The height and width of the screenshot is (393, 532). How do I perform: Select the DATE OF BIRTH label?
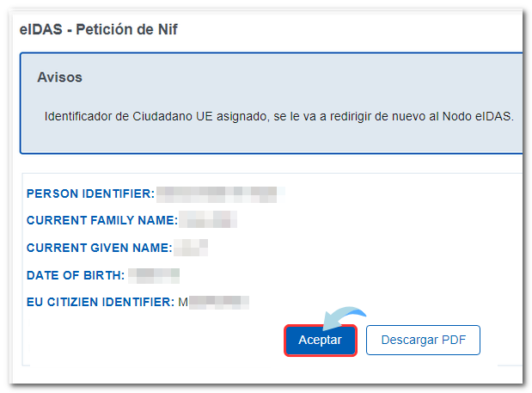click(76, 275)
